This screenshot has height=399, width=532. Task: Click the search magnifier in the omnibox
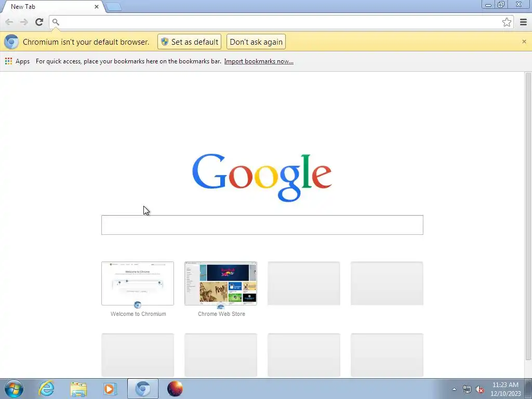click(56, 22)
